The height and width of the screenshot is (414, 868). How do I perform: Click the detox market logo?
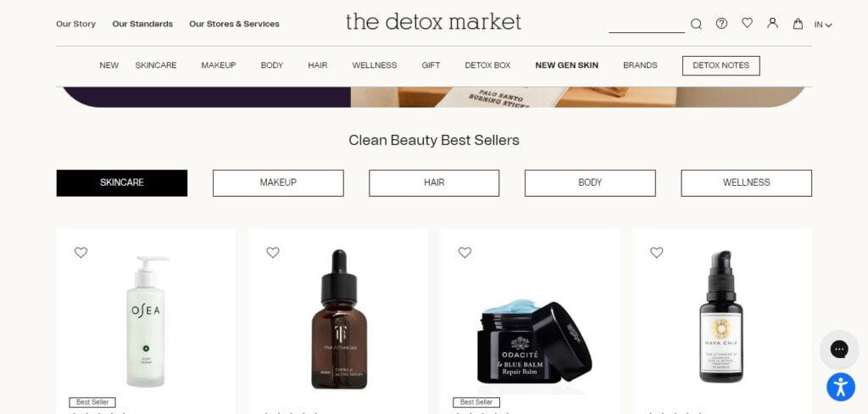[433, 22]
